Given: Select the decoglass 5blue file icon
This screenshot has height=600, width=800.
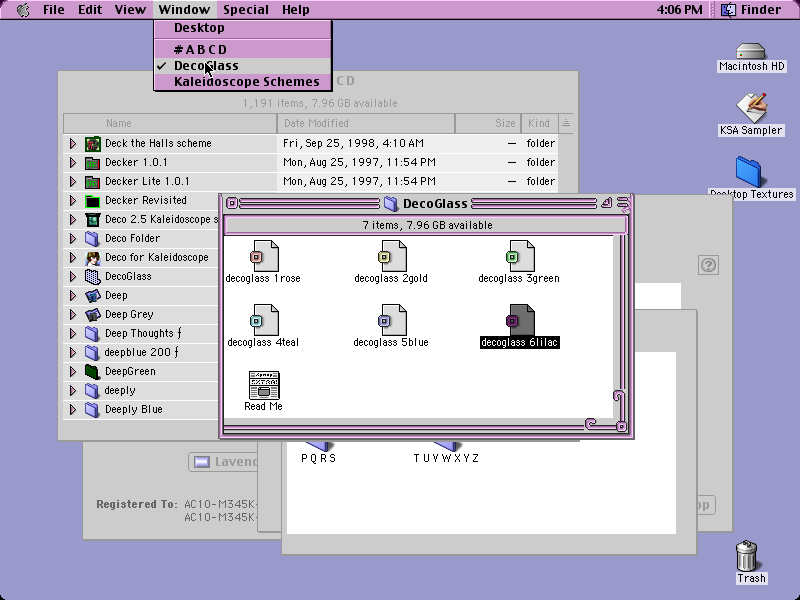Looking at the screenshot, I should click(x=392, y=320).
